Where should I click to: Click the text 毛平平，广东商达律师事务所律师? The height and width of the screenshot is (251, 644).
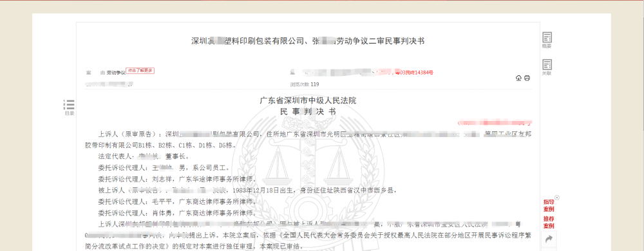(x=204, y=202)
